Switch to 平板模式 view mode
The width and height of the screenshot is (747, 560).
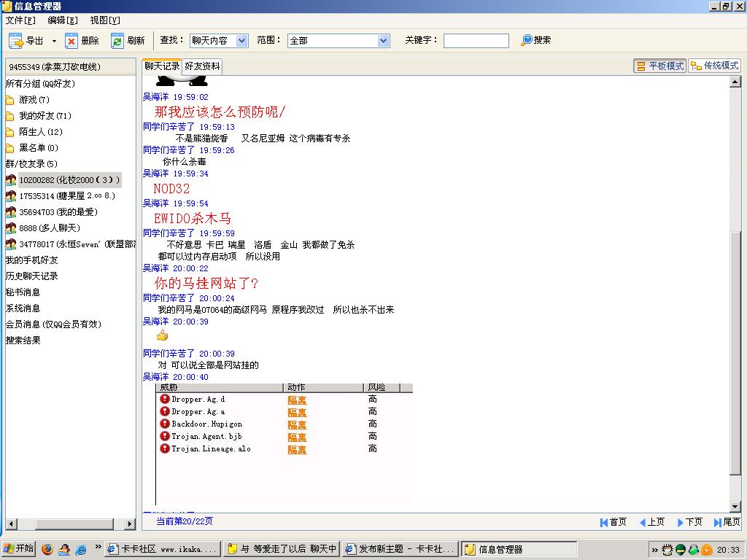click(660, 66)
